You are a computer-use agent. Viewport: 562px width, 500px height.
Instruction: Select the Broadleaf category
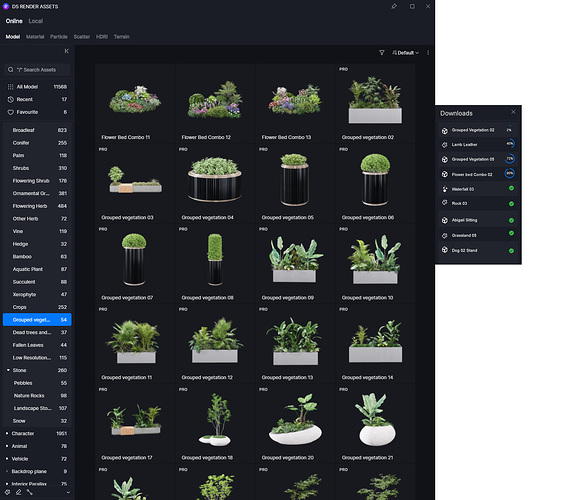pyautogui.click(x=37, y=130)
